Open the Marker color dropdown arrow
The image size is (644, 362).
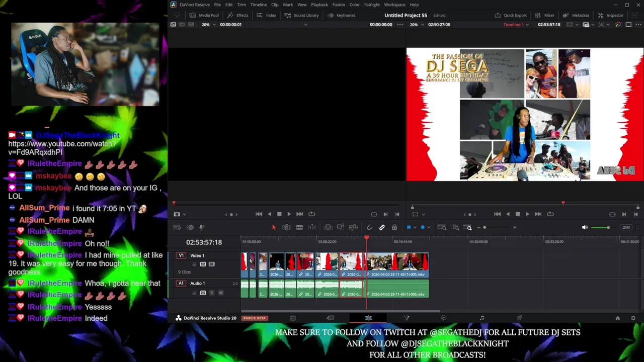click(429, 228)
